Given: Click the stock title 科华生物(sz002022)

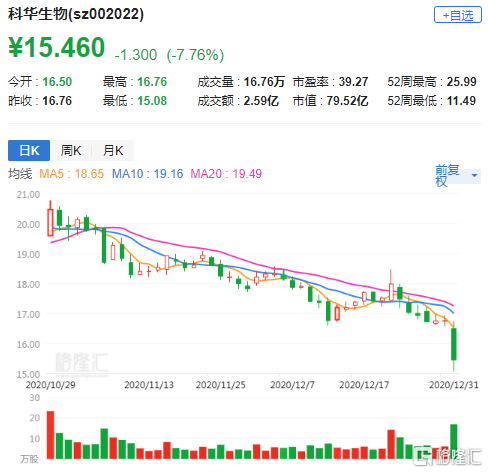Looking at the screenshot, I should pos(76,14).
